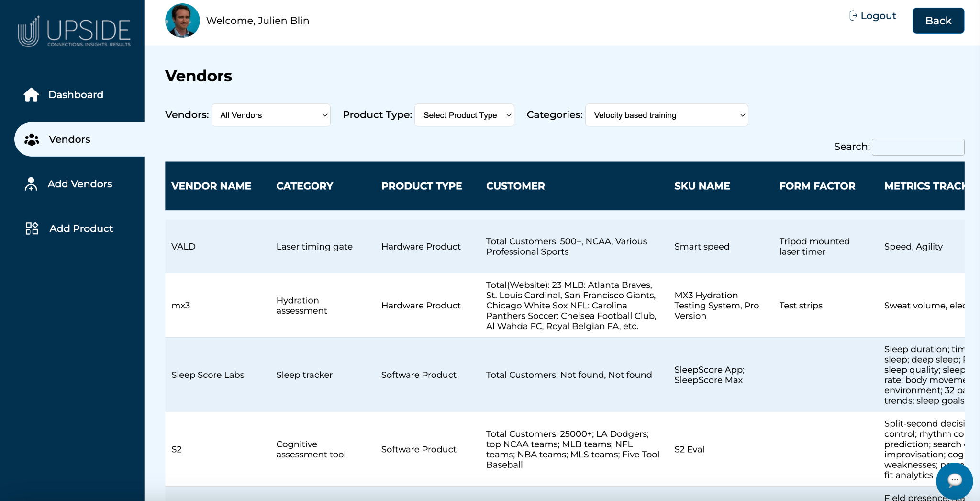980x501 pixels.
Task: Click the Add Product grid icon
Action: [x=32, y=228]
